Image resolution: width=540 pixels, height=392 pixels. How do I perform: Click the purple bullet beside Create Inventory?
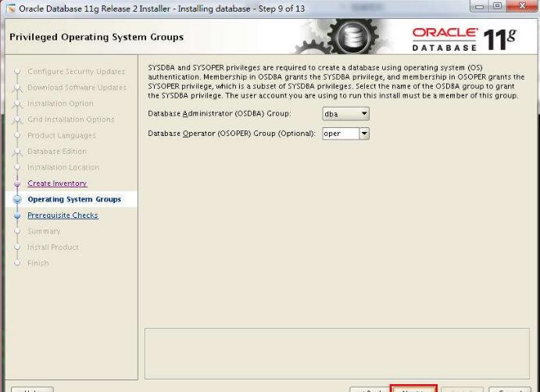(17, 184)
